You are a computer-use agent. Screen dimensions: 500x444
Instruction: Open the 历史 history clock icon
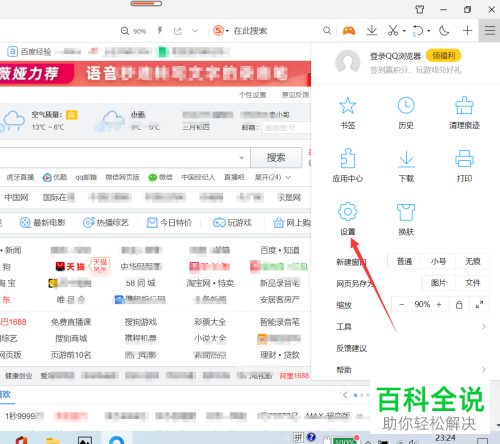point(406,106)
